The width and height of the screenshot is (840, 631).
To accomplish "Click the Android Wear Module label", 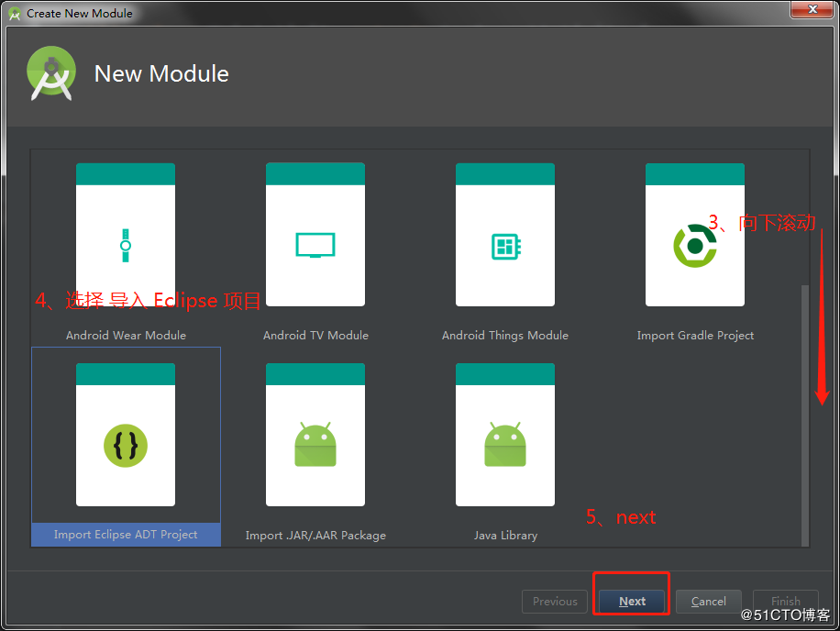I will pos(126,336).
